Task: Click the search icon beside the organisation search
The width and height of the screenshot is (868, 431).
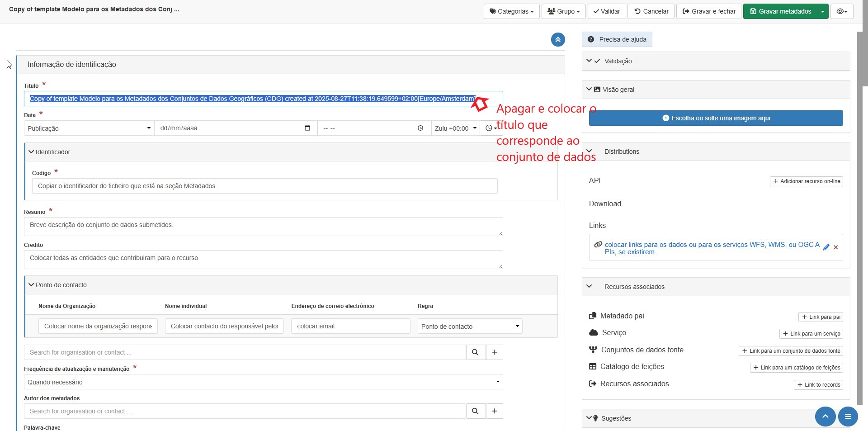Action: click(475, 352)
